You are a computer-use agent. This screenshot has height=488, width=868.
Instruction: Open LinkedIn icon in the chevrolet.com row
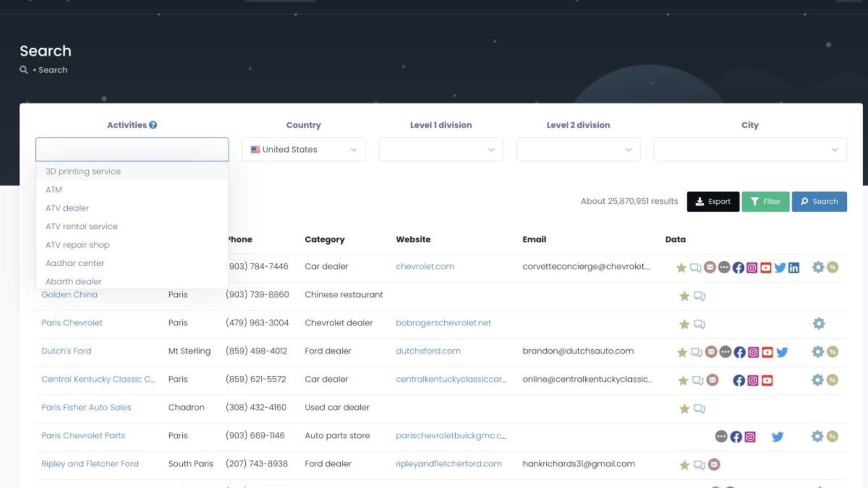(794, 267)
